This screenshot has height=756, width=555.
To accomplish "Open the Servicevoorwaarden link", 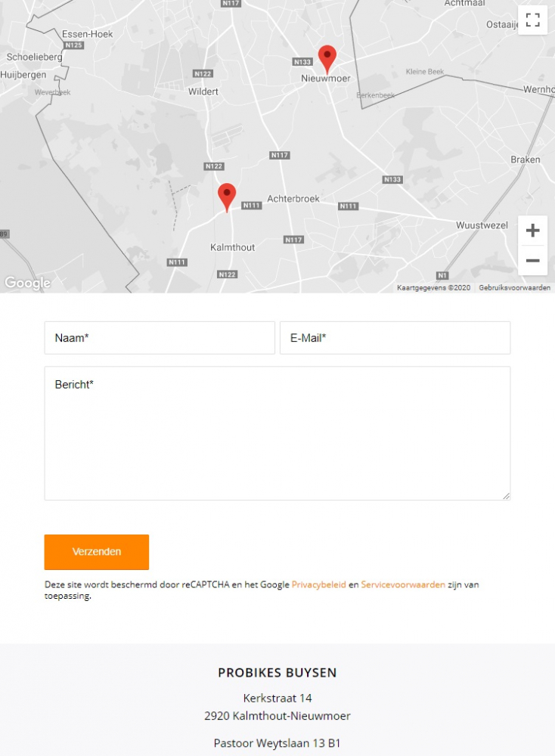I will 403,585.
